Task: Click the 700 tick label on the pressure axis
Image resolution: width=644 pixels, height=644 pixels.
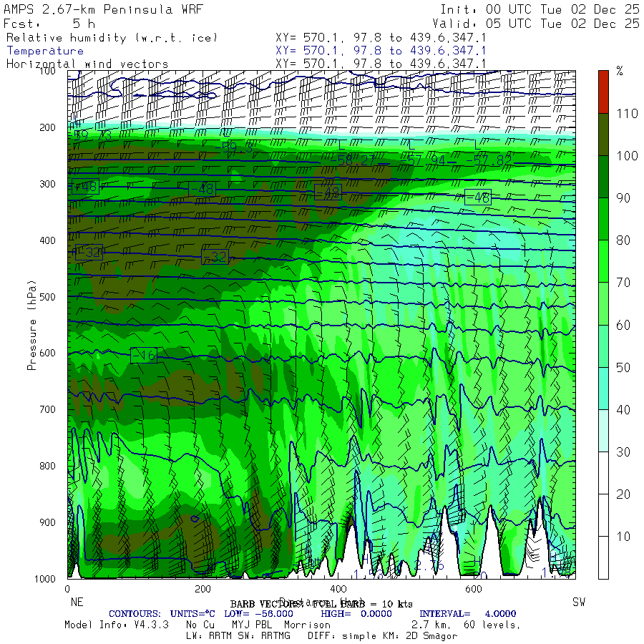Action: coord(47,409)
